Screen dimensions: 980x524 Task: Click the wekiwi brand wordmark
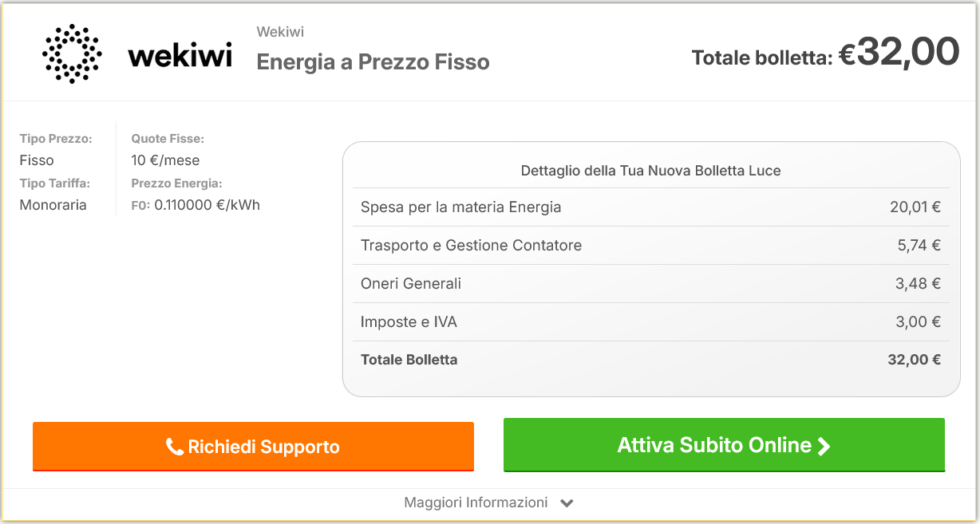(180, 55)
